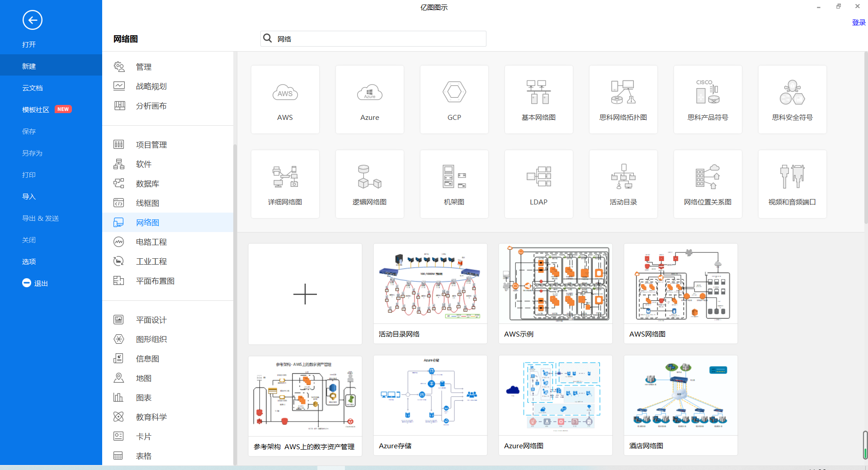Click the 退出 exit button

[35, 283]
